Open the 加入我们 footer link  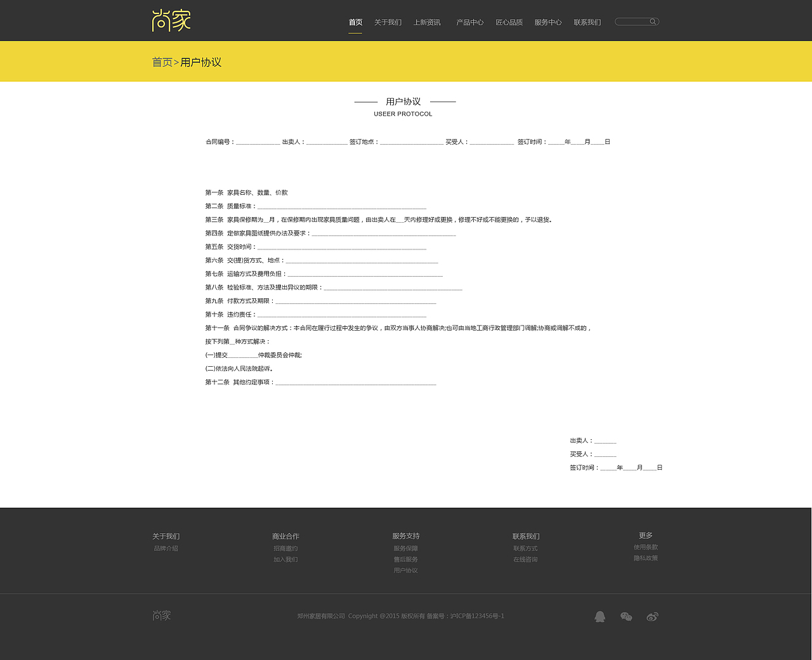click(285, 559)
